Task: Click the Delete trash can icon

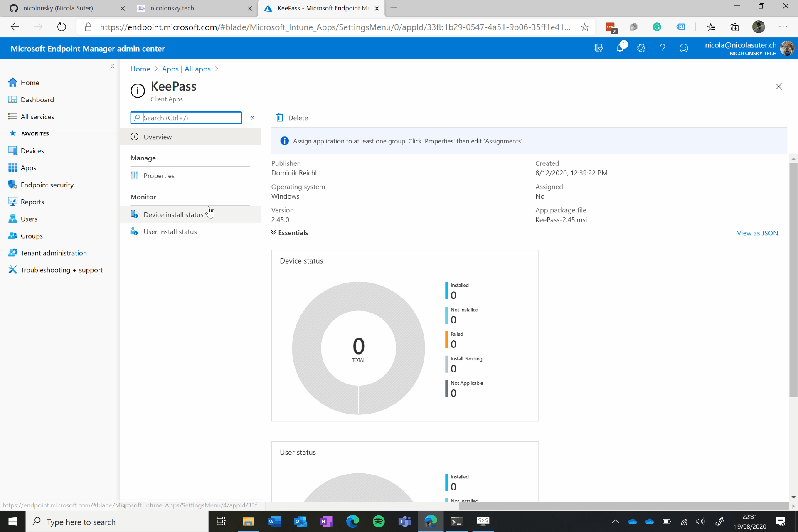Action: tap(280, 118)
